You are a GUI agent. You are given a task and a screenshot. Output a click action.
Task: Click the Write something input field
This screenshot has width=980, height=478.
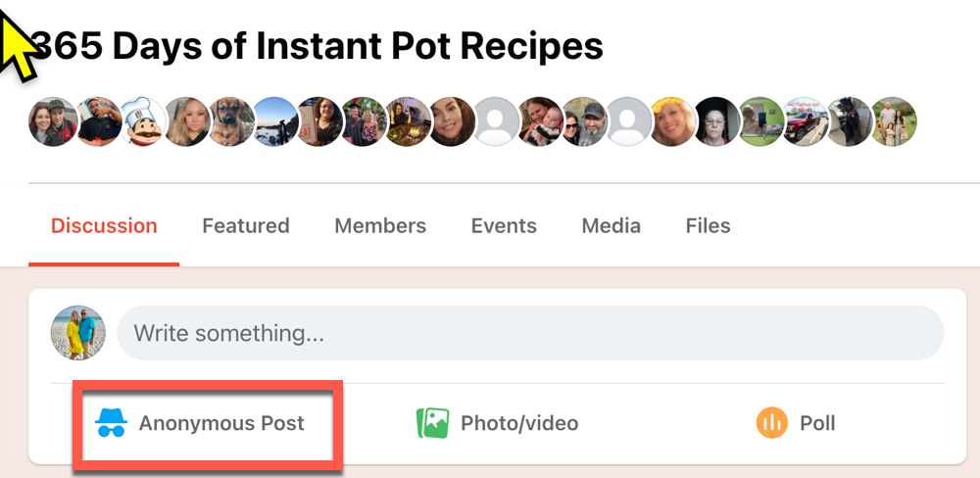click(530, 333)
